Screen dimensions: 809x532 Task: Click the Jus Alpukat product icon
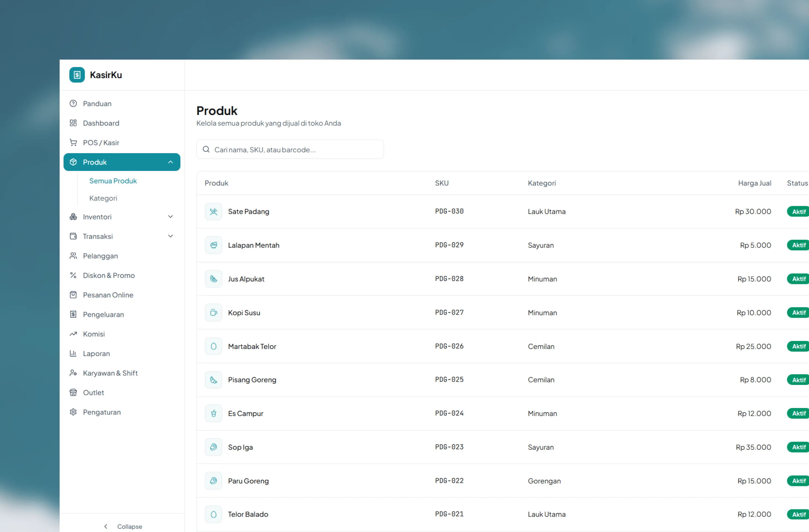click(x=213, y=279)
